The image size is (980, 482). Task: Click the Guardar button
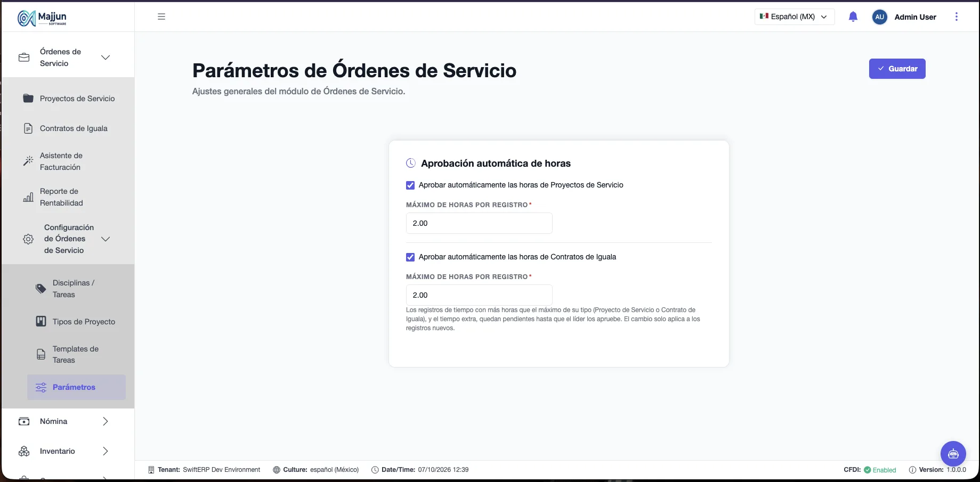click(897, 69)
